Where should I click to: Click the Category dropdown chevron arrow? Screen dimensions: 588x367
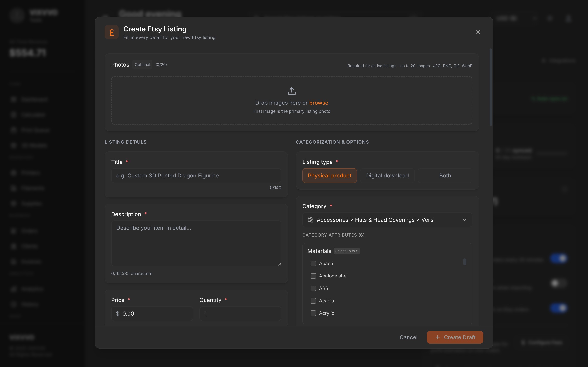pyautogui.click(x=464, y=220)
